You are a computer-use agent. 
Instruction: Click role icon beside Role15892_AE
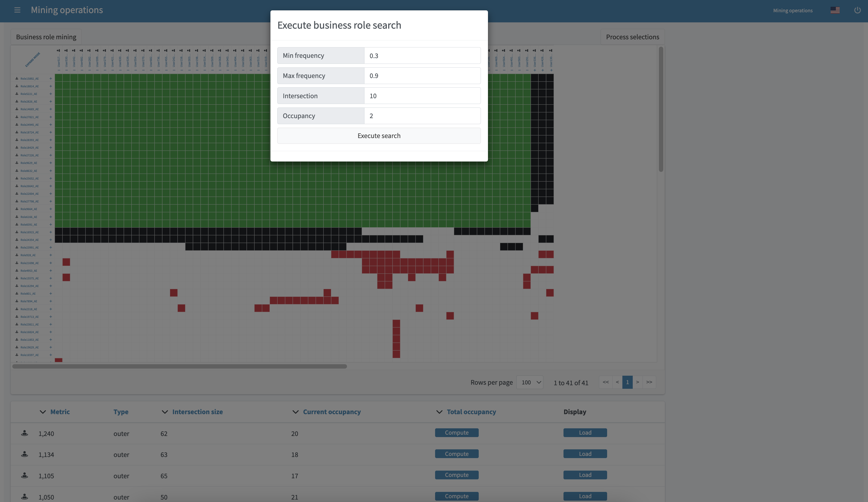pyautogui.click(x=17, y=79)
